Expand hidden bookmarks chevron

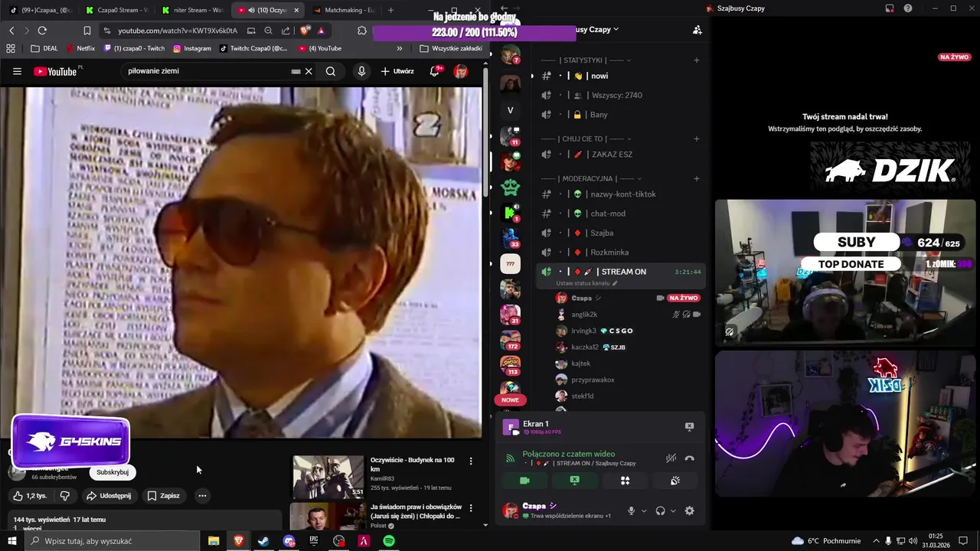click(x=399, y=48)
